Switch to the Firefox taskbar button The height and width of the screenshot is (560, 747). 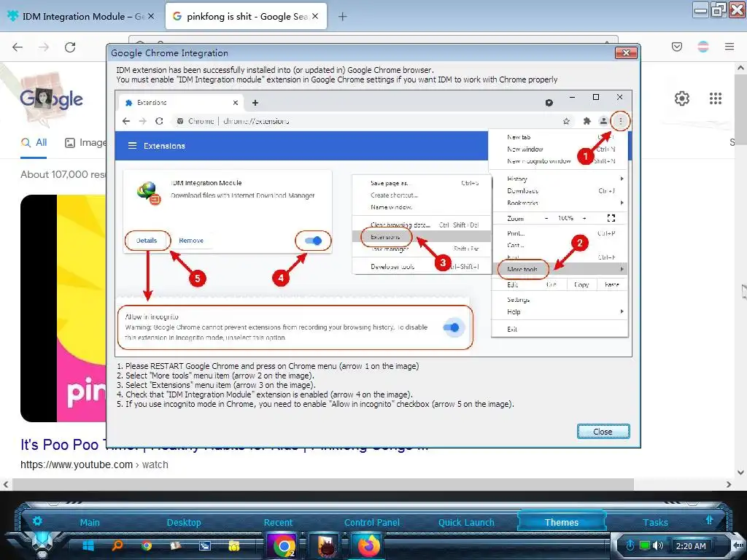[368, 545]
